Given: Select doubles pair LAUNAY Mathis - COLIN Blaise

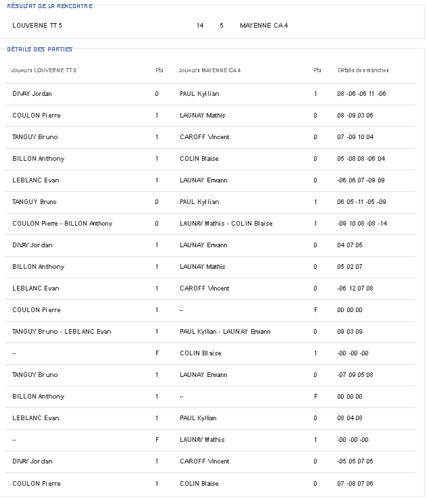Looking at the screenshot, I should [x=226, y=224].
